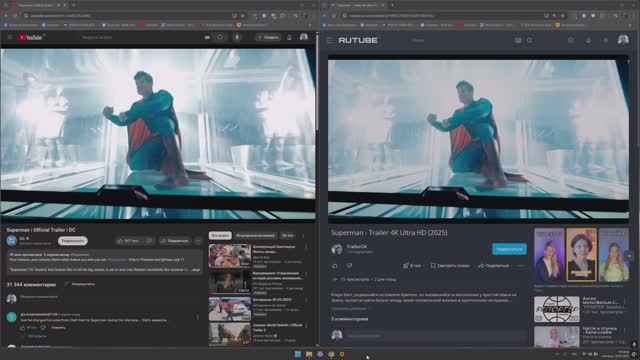Open the top comment's three-dot menu
The height and width of the screenshot is (360, 640).
198,317
